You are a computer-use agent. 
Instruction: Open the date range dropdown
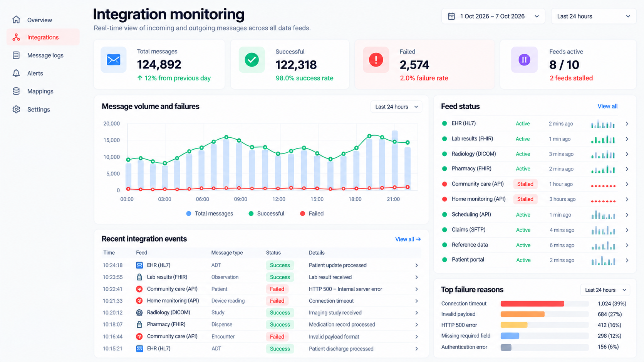(493, 16)
